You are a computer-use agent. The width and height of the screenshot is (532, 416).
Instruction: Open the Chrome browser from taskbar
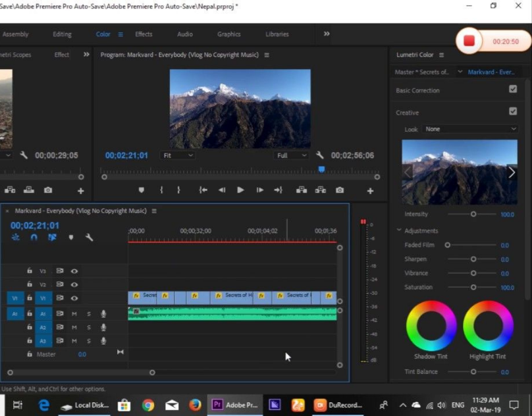click(x=148, y=405)
